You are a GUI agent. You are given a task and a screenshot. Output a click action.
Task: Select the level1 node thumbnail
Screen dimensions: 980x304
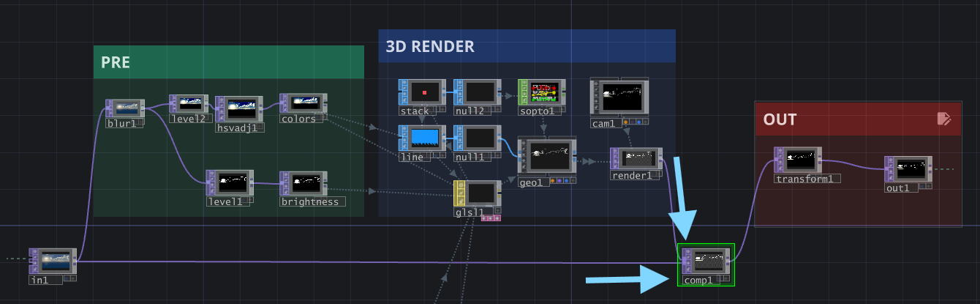[x=233, y=182]
